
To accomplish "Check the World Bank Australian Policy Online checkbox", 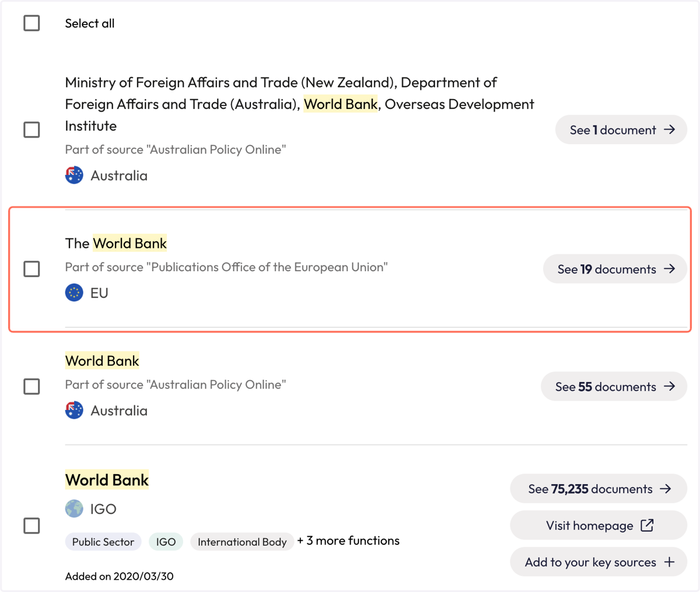I will (32, 387).
